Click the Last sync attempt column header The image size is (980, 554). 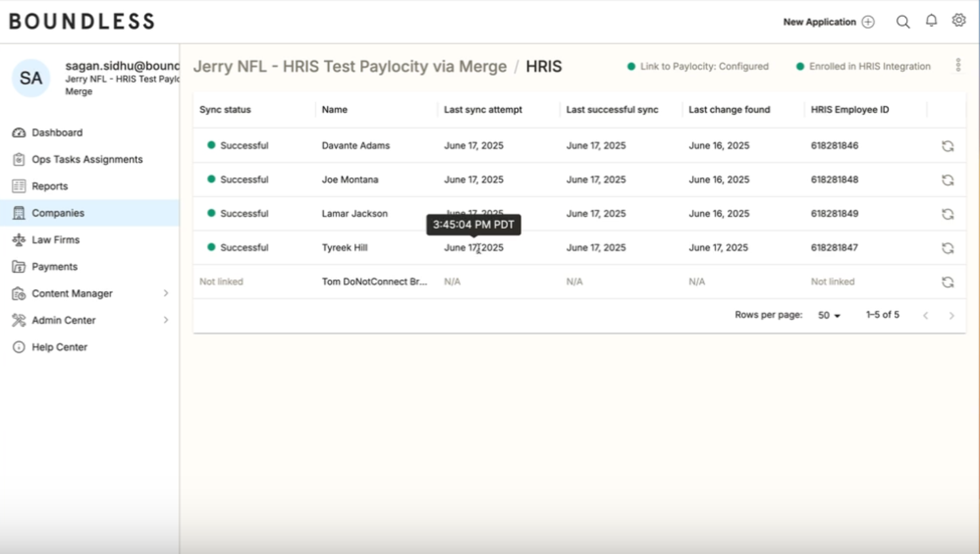coord(483,109)
